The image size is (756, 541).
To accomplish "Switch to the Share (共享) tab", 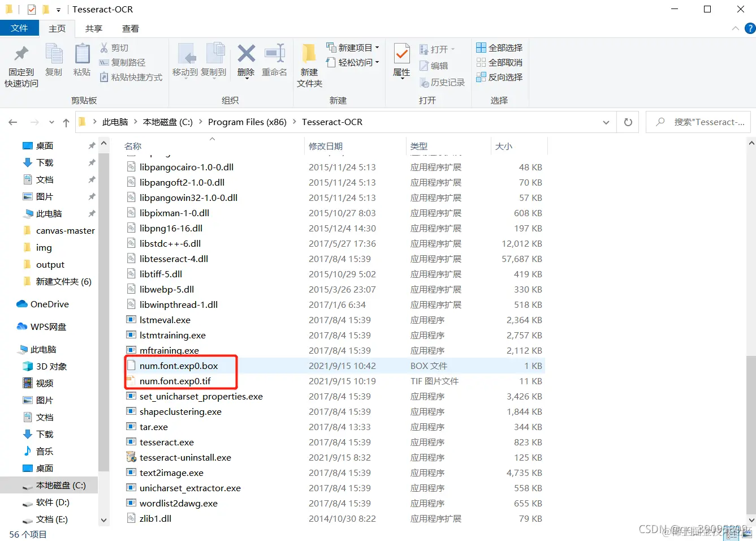I will (94, 29).
